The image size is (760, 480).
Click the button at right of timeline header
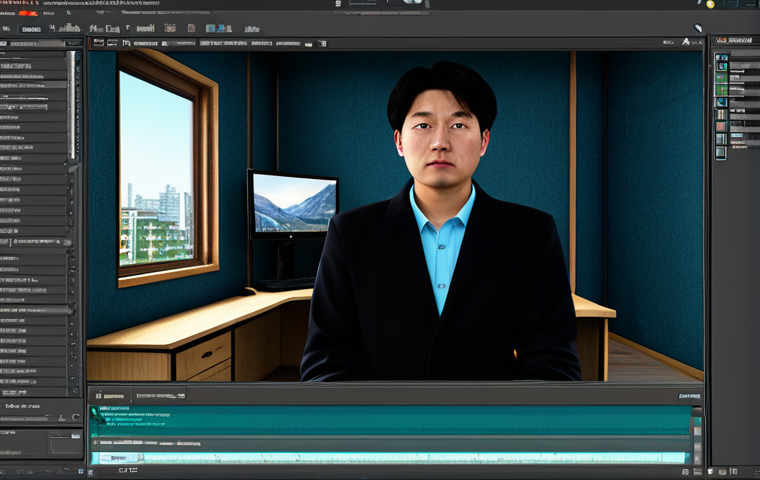[689, 396]
